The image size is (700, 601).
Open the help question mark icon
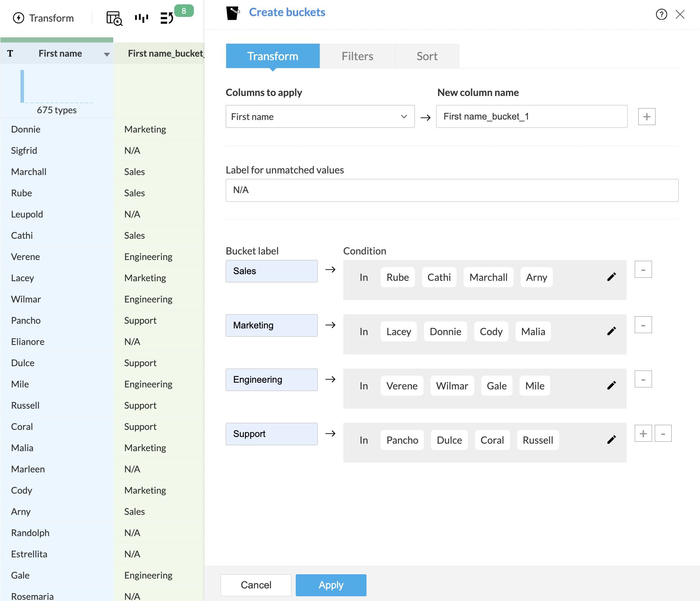[x=661, y=15]
